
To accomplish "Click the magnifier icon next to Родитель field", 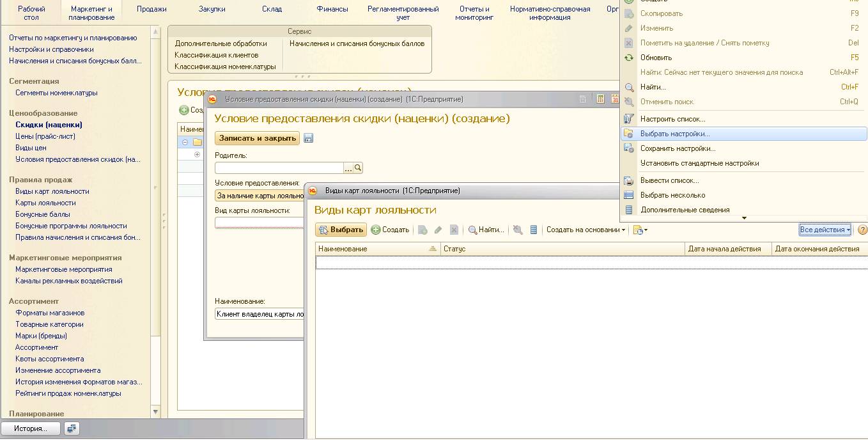I will pos(358,168).
